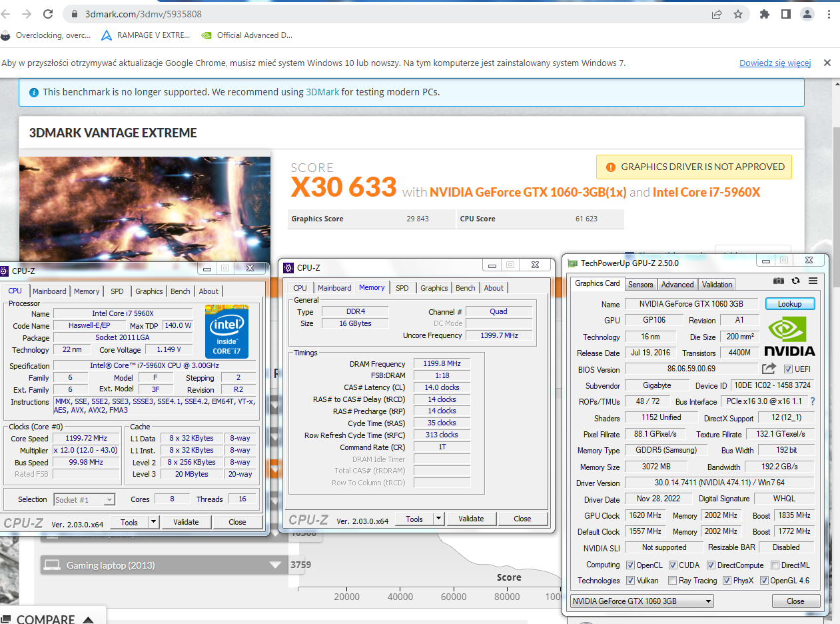Click the GPU-Z BIOS export share icon
This screenshot has height=624, width=840.
769,368
